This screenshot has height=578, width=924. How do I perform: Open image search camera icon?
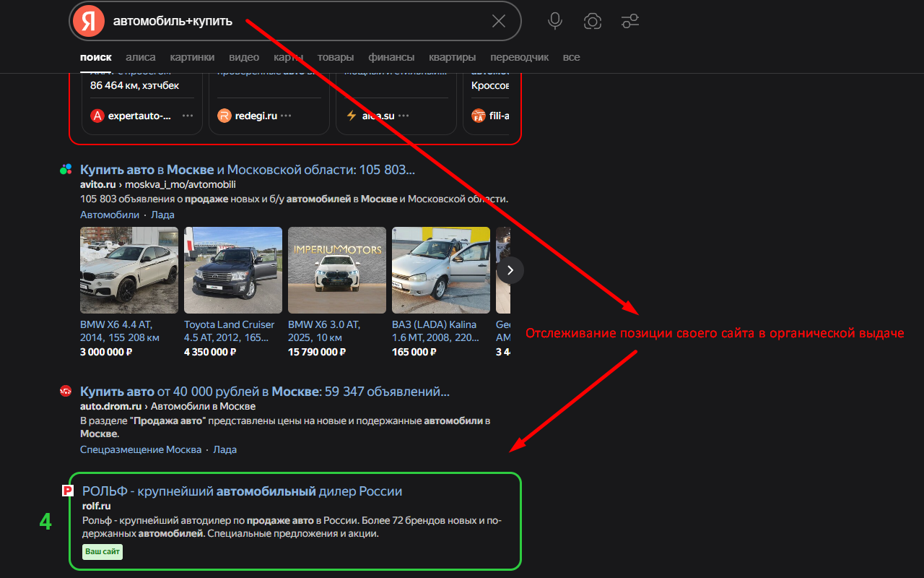593,21
